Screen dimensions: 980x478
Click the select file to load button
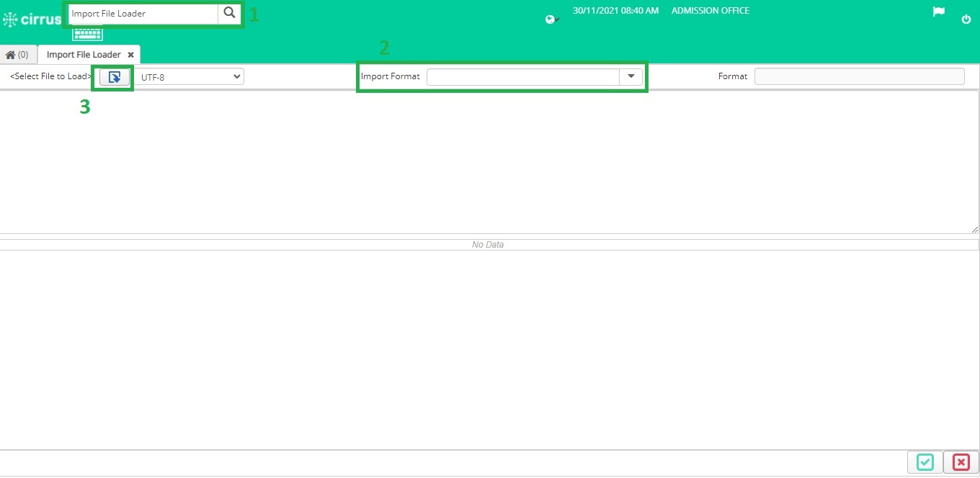[115, 77]
